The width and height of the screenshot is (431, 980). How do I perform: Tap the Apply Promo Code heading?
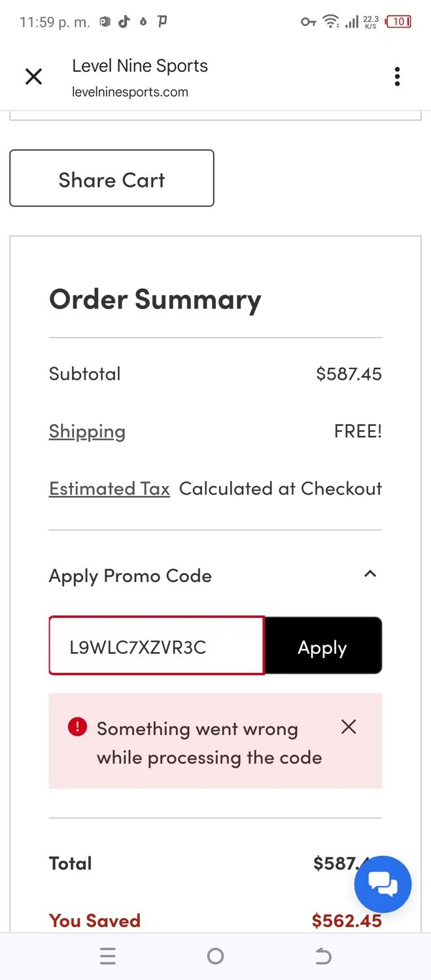pos(130,576)
